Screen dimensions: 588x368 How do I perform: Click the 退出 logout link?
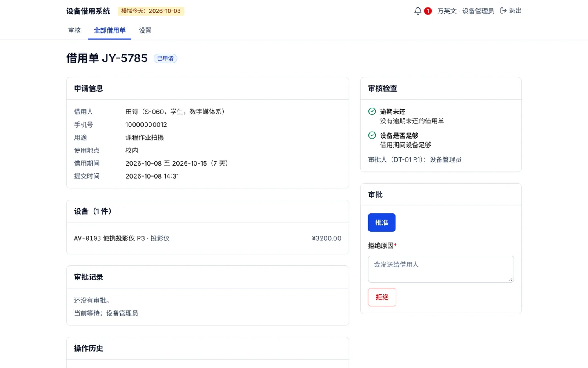click(x=515, y=11)
